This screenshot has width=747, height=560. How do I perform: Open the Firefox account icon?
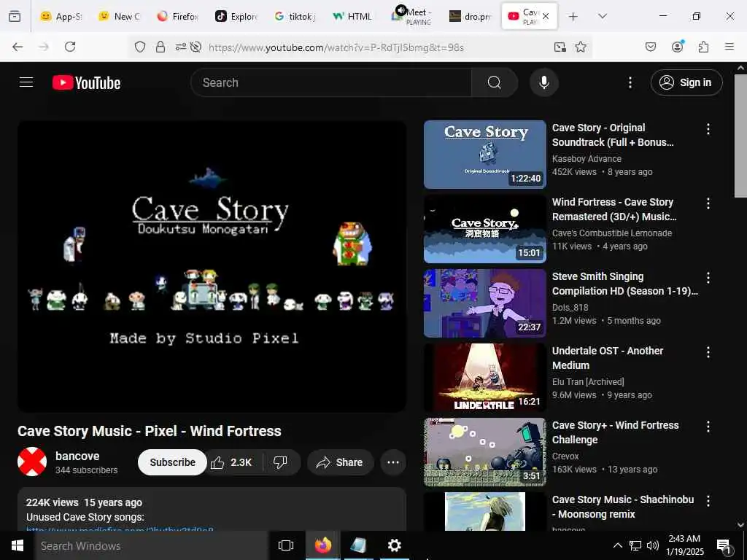[678, 46]
